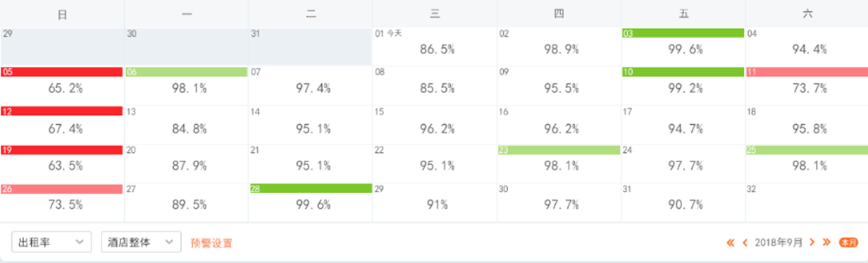The height and width of the screenshot is (263, 868).
Task: Go to previous month with single-left arrow
Action: pos(745,243)
